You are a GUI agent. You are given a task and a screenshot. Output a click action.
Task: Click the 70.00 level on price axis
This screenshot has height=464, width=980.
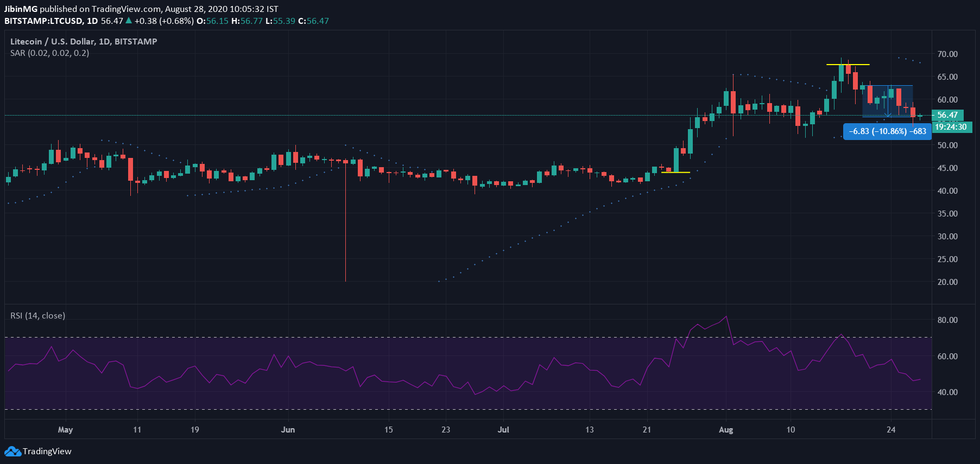tap(947, 54)
